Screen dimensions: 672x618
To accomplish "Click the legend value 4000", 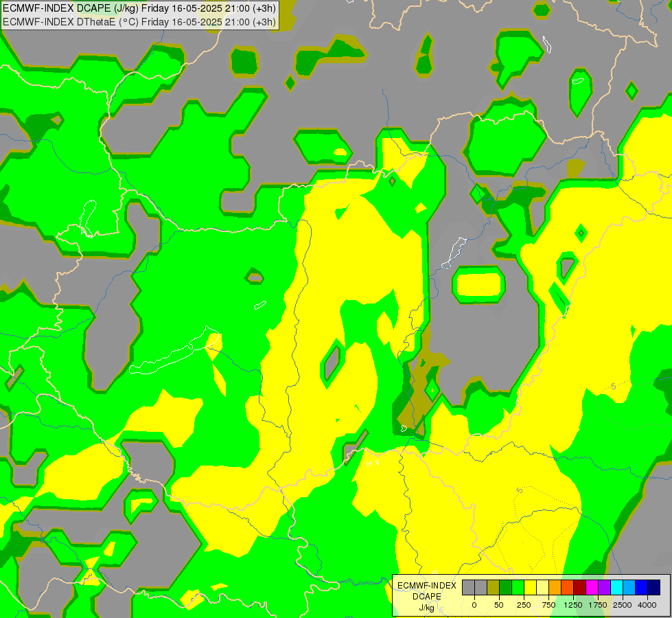I will tap(647, 605).
